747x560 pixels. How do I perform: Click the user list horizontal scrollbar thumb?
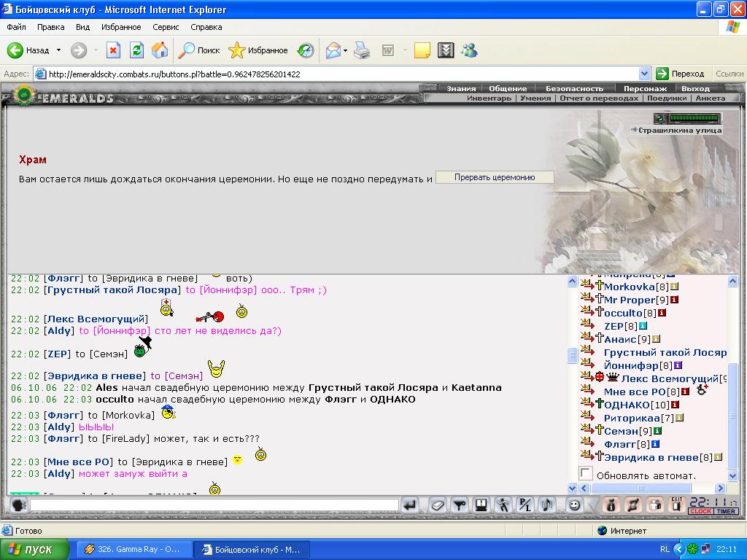640,488
